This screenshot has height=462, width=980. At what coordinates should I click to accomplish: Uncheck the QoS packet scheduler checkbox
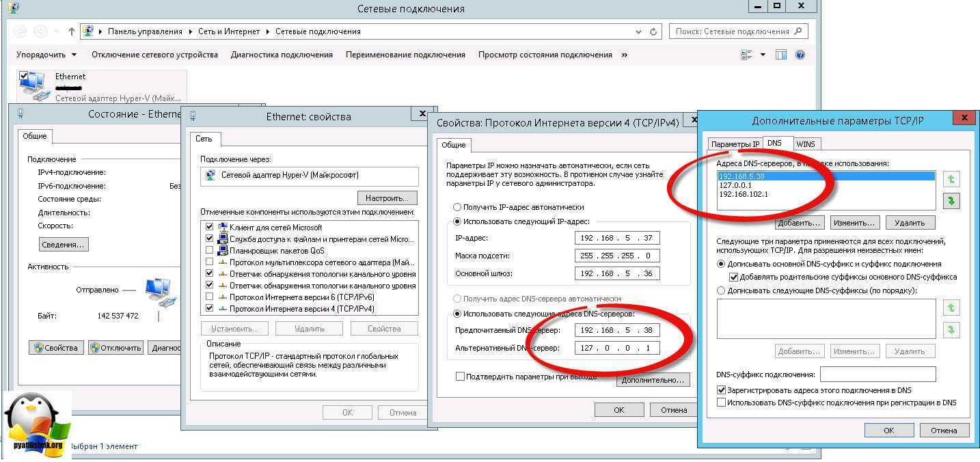click(209, 251)
